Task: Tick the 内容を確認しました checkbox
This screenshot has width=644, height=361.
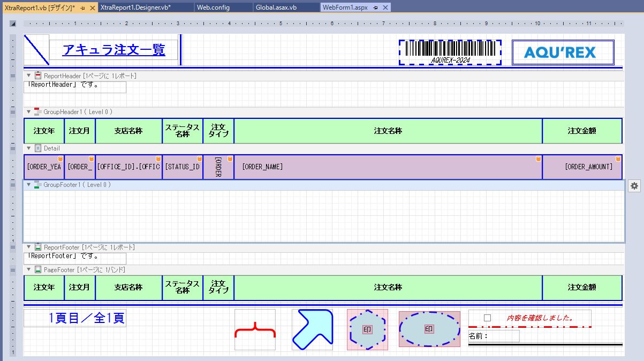Action: coord(487,318)
